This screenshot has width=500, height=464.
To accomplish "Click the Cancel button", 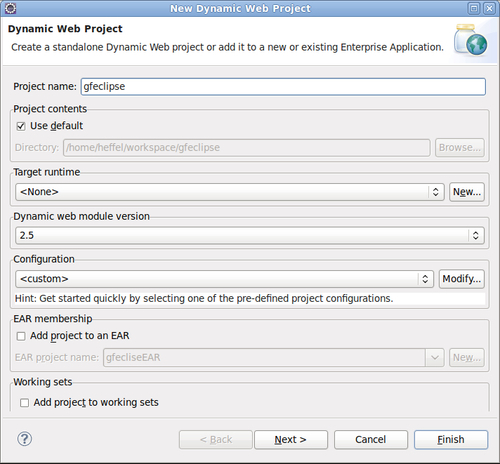I will tap(371, 440).
